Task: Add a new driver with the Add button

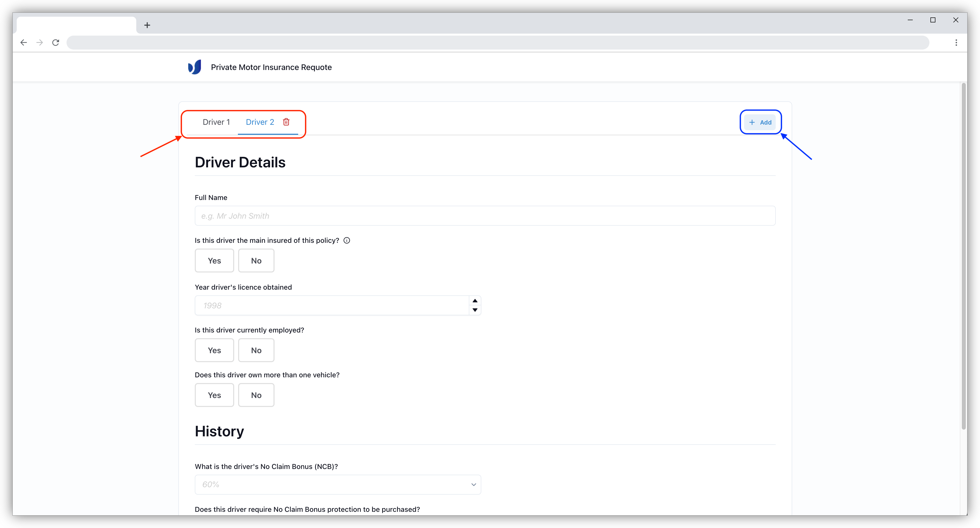Action: (760, 122)
